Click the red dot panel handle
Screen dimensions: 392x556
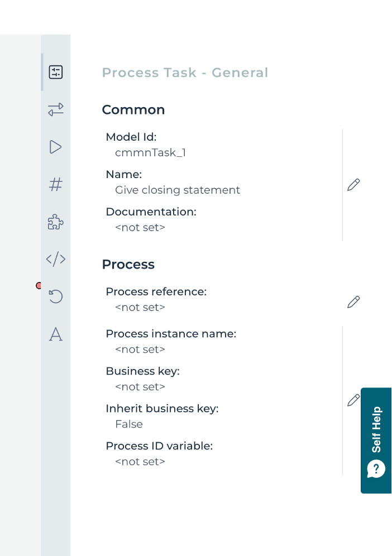tap(39, 286)
